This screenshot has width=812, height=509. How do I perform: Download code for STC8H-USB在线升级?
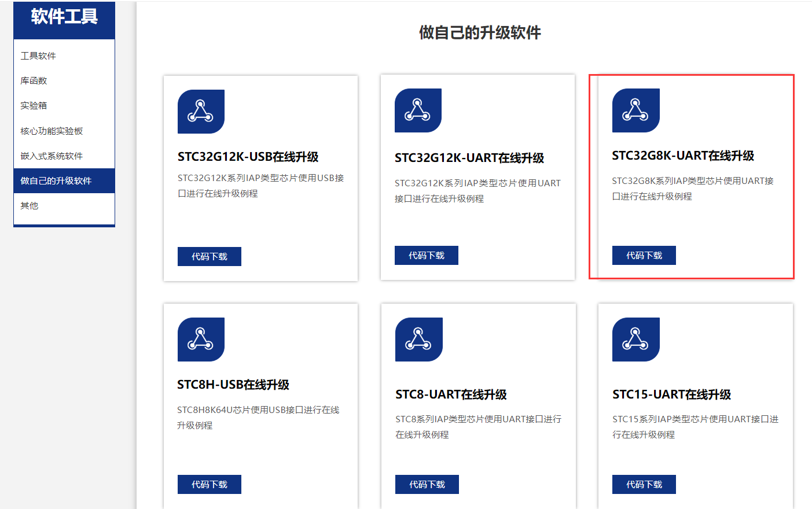pos(210,484)
